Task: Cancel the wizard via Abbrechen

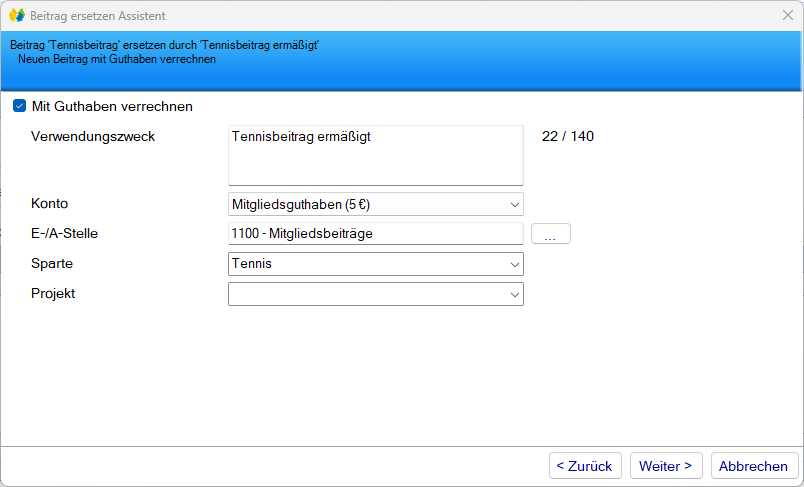Action: click(x=753, y=466)
